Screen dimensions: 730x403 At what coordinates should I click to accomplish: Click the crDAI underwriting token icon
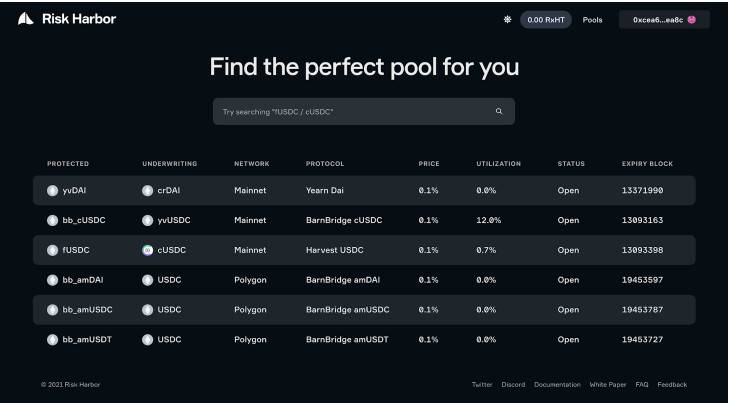148,190
